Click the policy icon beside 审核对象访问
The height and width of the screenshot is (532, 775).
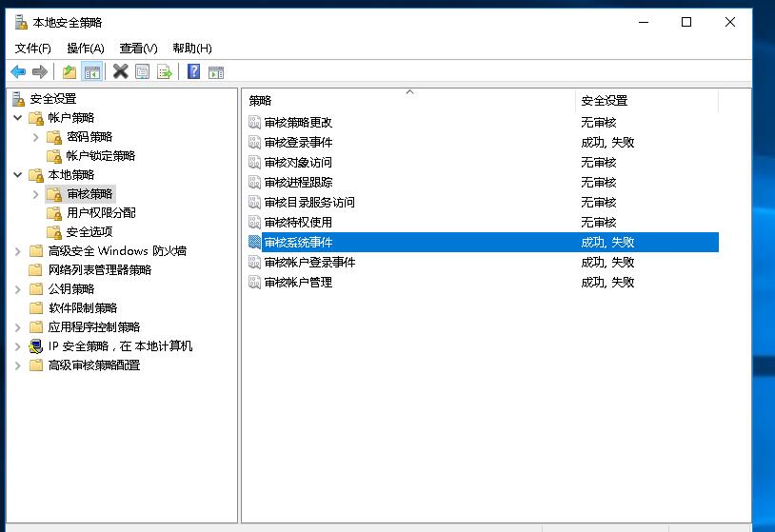point(254,162)
